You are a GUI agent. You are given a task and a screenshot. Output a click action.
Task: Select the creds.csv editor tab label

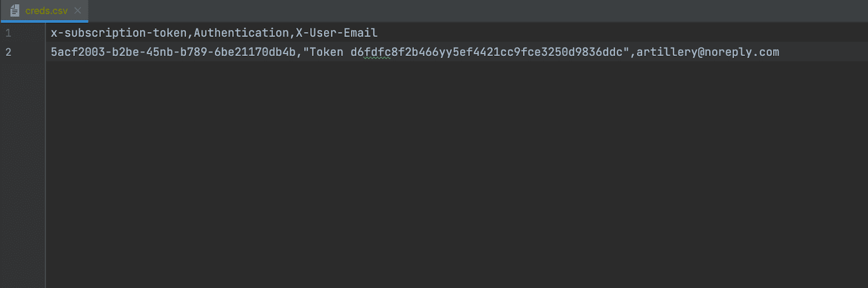[47, 11]
